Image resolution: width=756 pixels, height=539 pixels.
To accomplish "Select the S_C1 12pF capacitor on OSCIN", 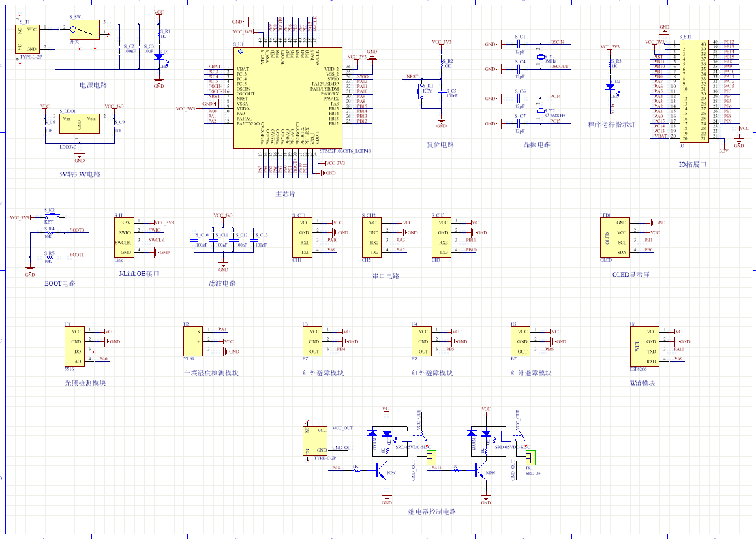I will click(x=519, y=44).
